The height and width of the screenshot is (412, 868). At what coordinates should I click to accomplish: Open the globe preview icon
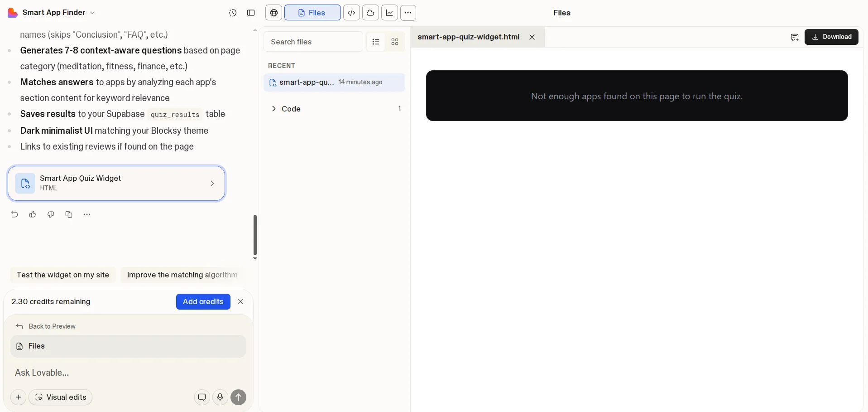pyautogui.click(x=274, y=13)
